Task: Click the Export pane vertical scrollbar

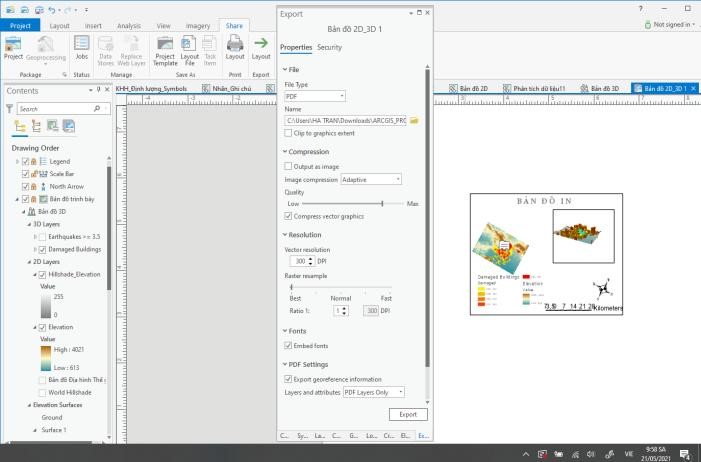Action: coord(427,219)
